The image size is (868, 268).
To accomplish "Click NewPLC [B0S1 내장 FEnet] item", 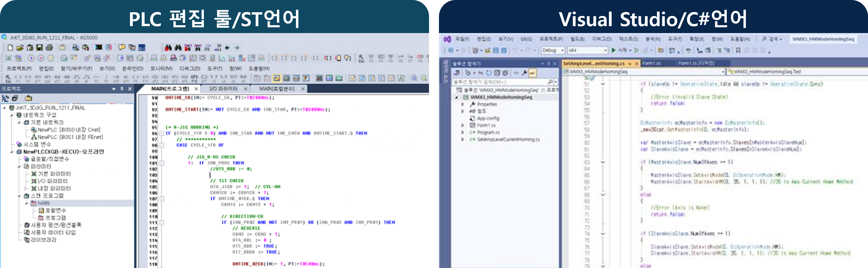I will pos(71,137).
